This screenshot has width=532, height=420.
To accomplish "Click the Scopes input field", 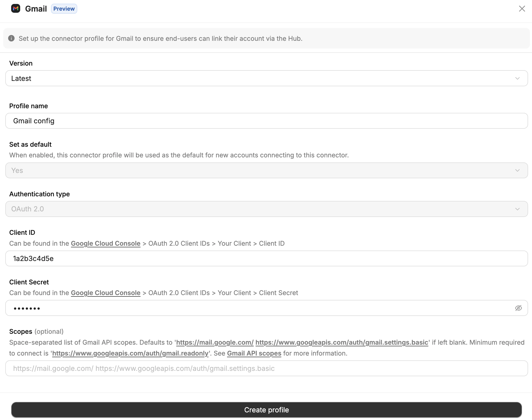I will click(x=266, y=368).
